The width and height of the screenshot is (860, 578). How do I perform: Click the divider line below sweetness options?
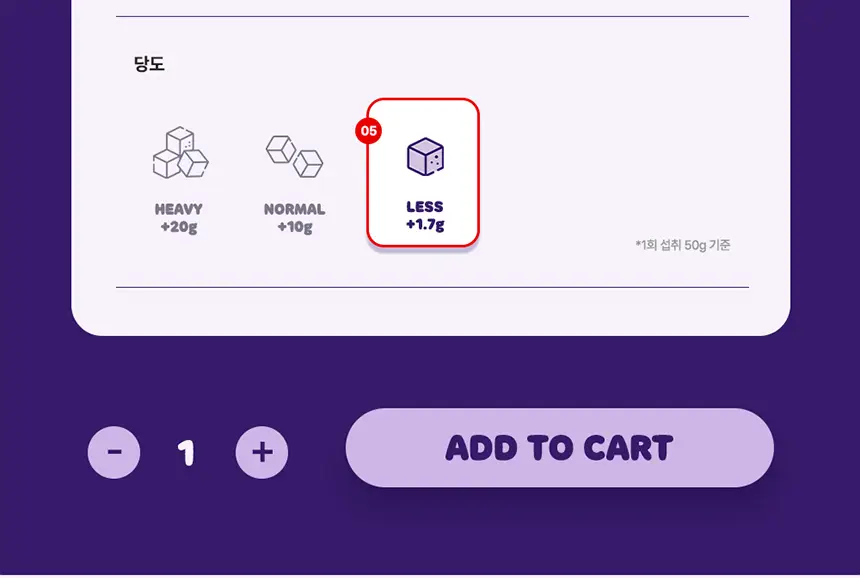432,287
